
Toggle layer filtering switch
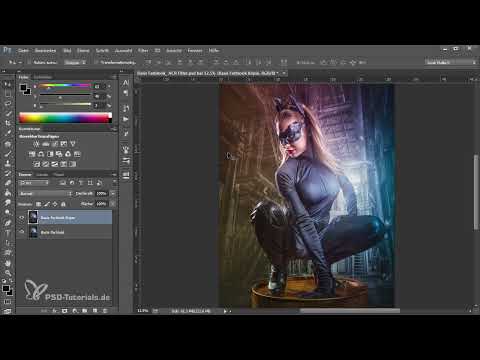click(114, 182)
